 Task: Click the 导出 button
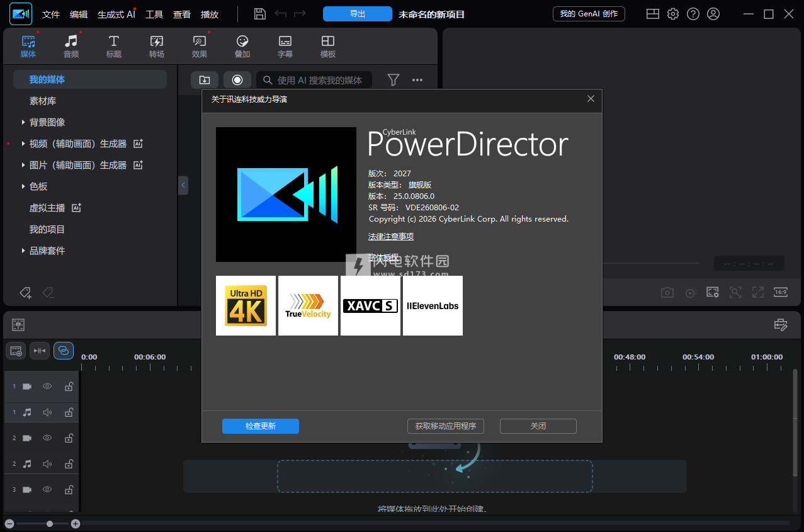pyautogui.click(x=358, y=14)
